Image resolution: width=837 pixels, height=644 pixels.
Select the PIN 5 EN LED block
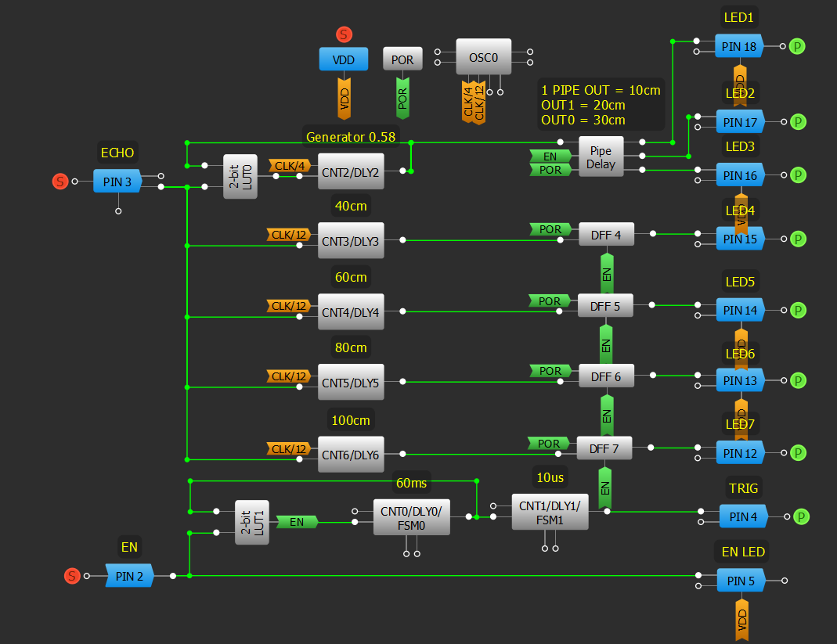tap(741, 581)
